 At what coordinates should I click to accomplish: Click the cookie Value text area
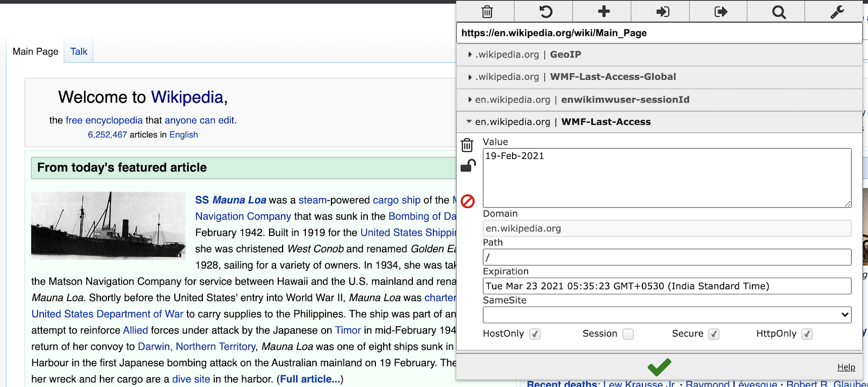[x=667, y=177]
